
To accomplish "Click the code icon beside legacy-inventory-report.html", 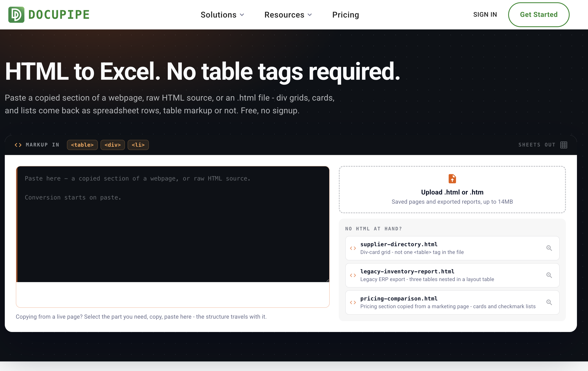I will click(353, 275).
